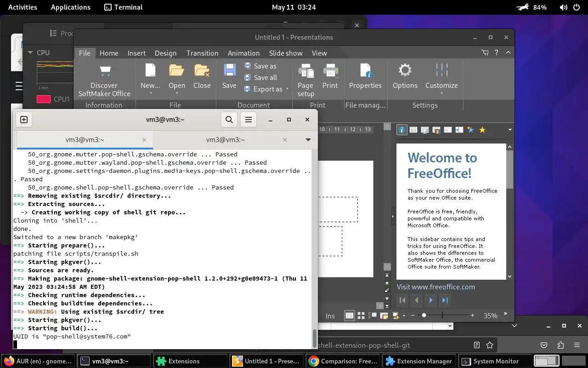The image size is (588, 368).
Task: Open the Applications menu
Action: click(x=71, y=7)
